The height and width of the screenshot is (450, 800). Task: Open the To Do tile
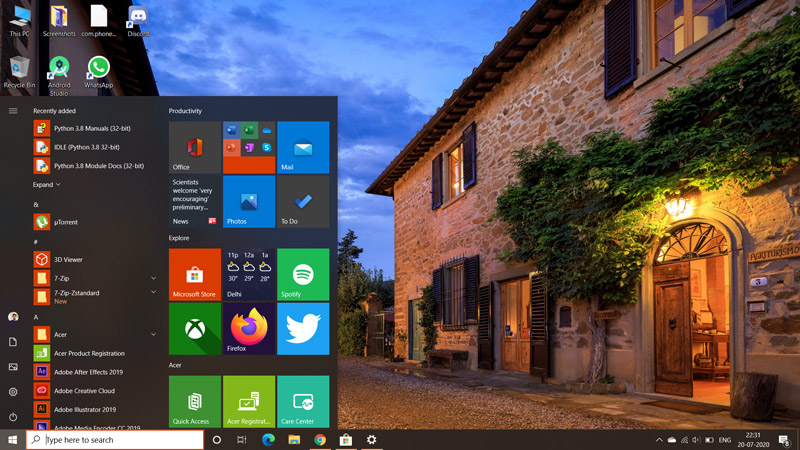303,202
